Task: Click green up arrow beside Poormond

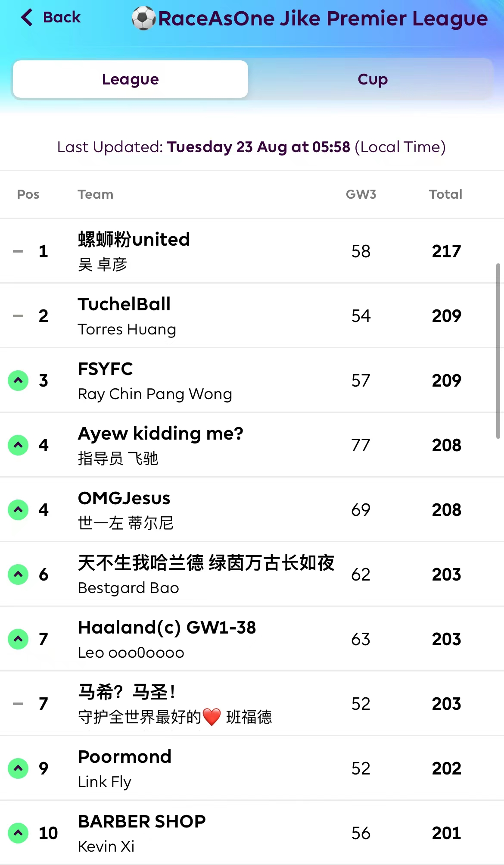Action: (x=18, y=768)
